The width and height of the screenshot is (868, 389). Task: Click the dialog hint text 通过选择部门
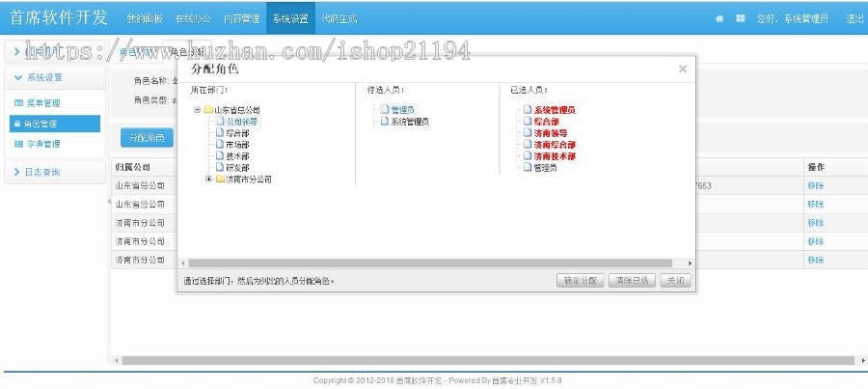pos(258,281)
